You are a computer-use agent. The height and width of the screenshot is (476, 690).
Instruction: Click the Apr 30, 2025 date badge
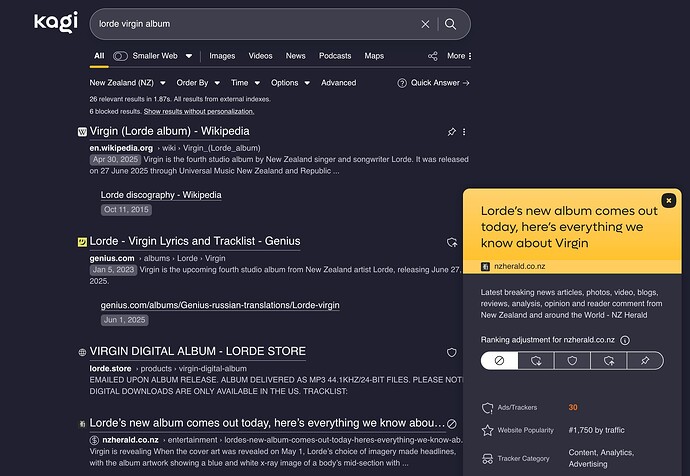pos(115,160)
